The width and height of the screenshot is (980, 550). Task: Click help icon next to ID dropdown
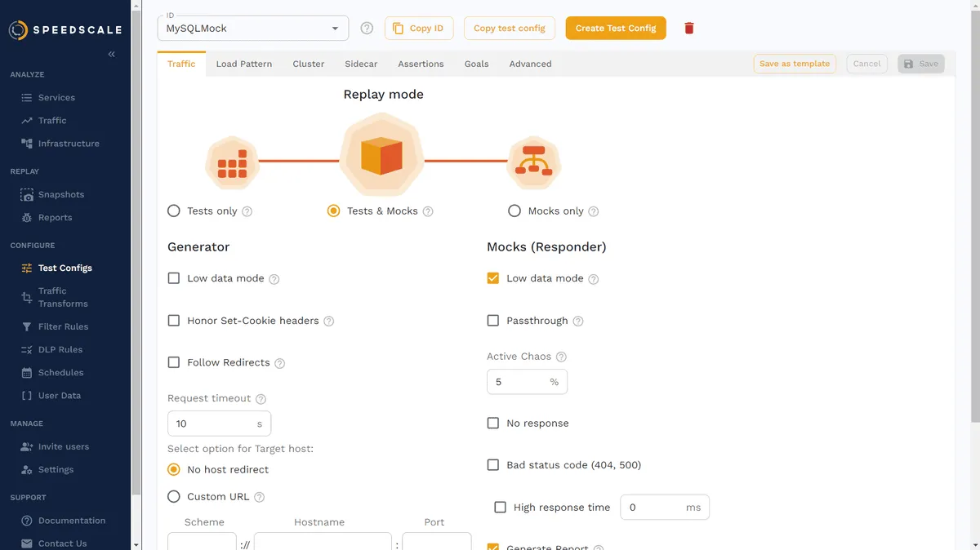pos(367,29)
